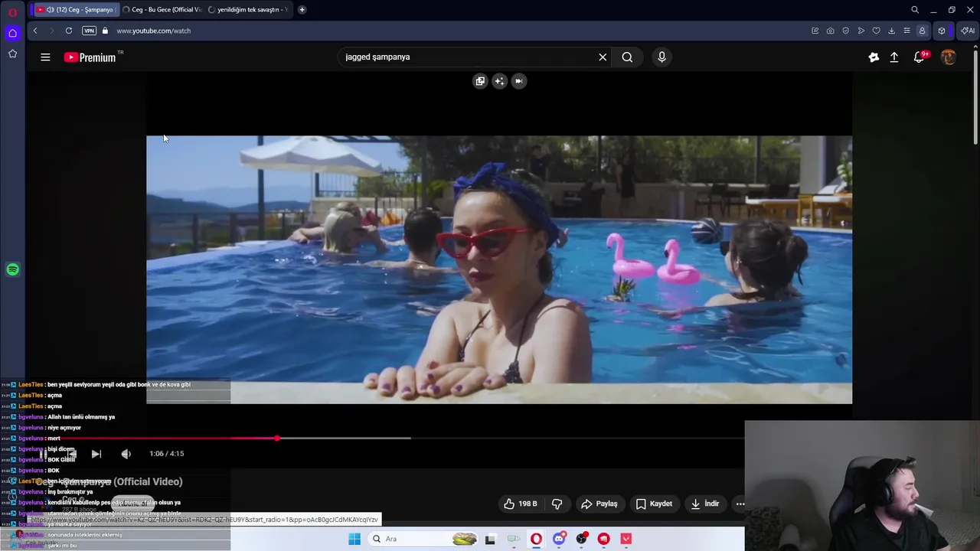Open YouTube notifications bell
Image resolution: width=980 pixels, height=551 pixels.
pyautogui.click(x=919, y=57)
